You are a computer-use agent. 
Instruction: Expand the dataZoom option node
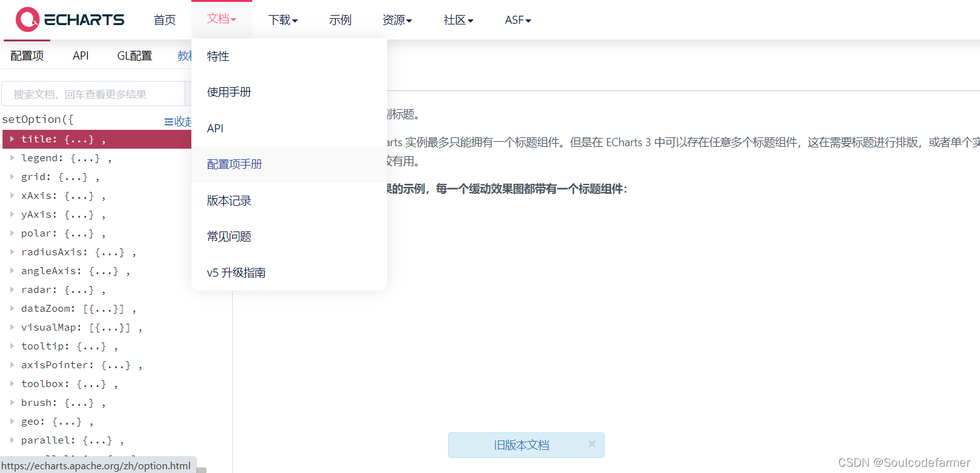pos(12,308)
